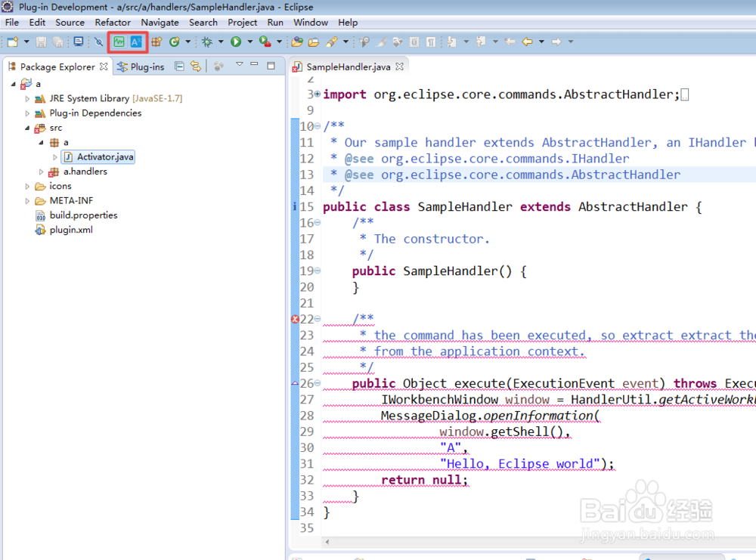Collapse the src folder
Viewport: 756px width, 560px height.
pyautogui.click(x=27, y=128)
